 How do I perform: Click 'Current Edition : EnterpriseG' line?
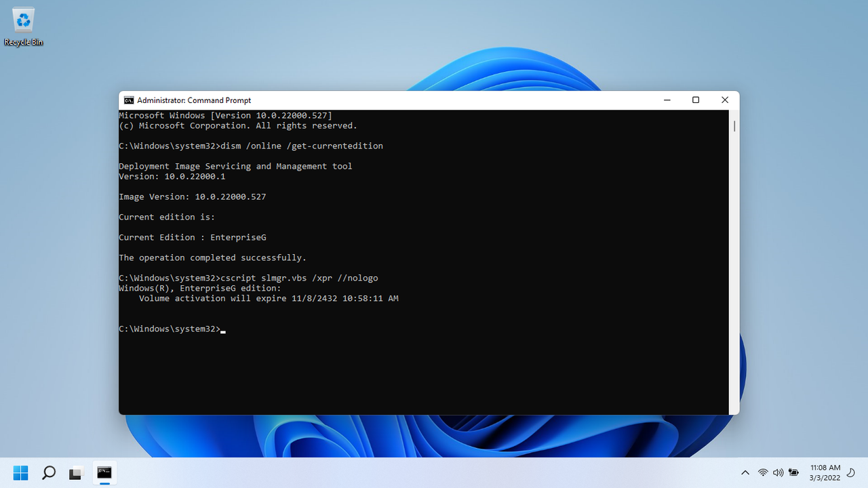coord(192,238)
